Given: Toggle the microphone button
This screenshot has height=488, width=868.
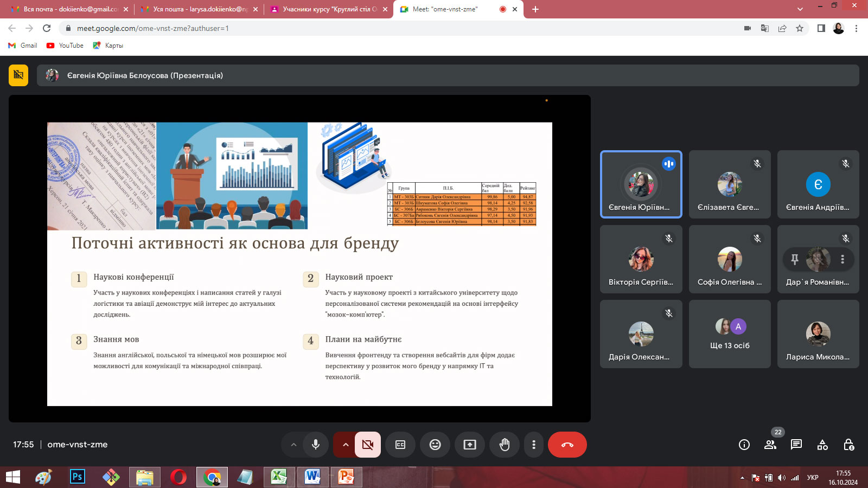Looking at the screenshot, I should point(316,445).
